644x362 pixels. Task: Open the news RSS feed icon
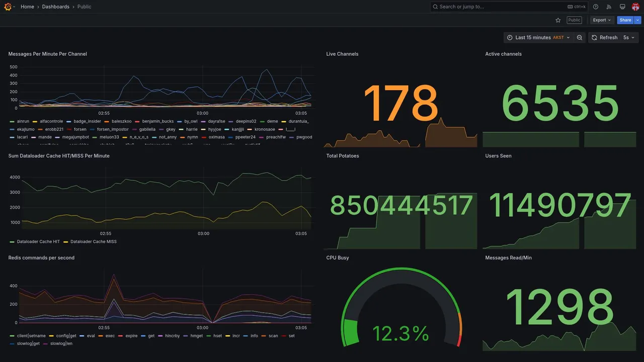(609, 7)
